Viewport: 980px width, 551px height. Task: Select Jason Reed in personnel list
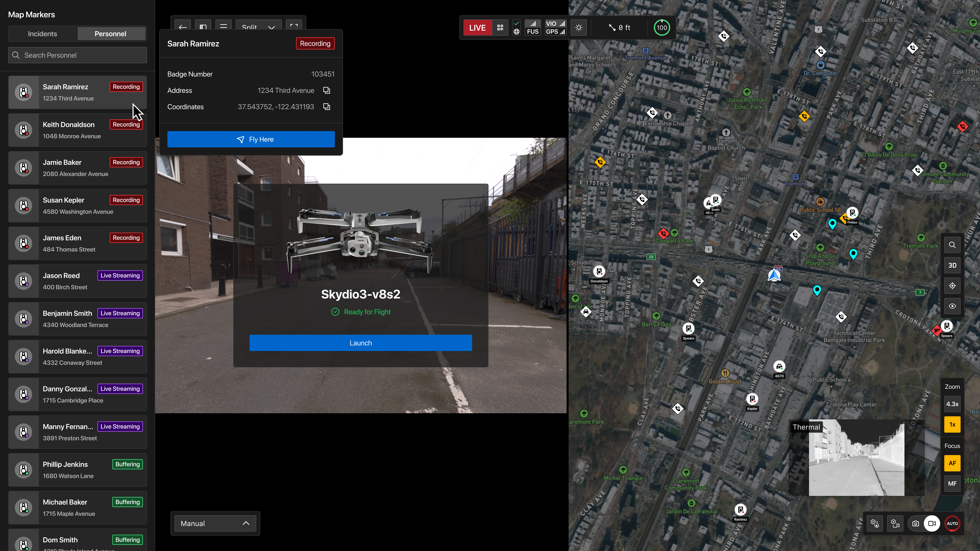pos(78,281)
